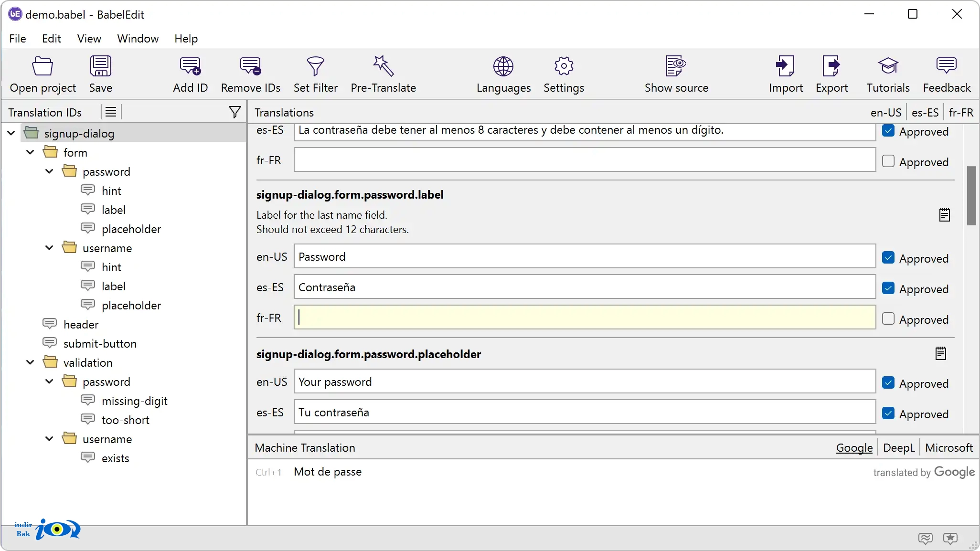This screenshot has height=551, width=980.
Task: Open comment note icon for password.placeholder
Action: coord(940,353)
